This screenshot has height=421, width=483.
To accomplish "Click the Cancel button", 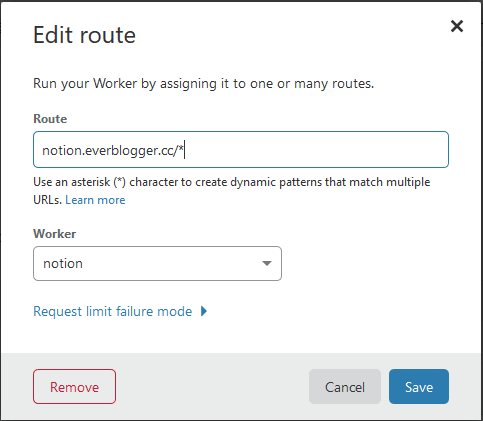I will pos(345,387).
